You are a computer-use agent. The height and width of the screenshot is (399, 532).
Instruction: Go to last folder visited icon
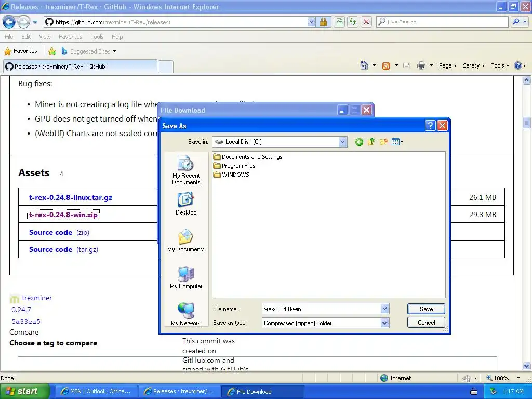(x=359, y=142)
